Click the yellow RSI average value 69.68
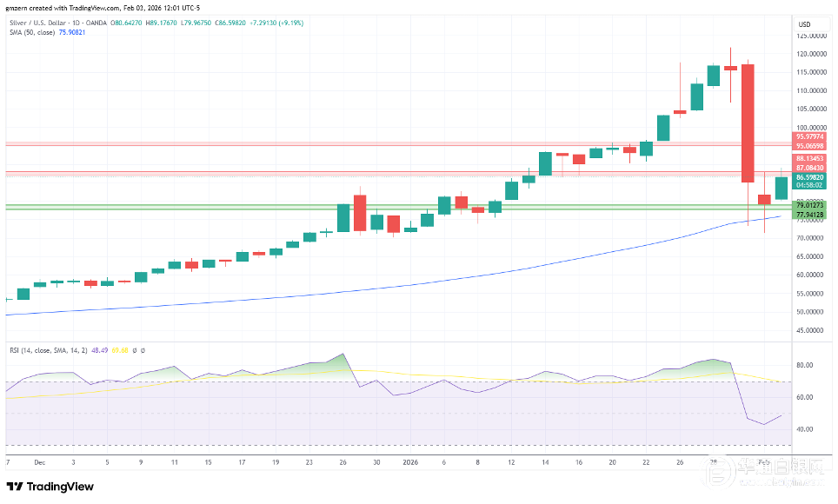Image resolution: width=838 pixels, height=504 pixels. [119, 350]
